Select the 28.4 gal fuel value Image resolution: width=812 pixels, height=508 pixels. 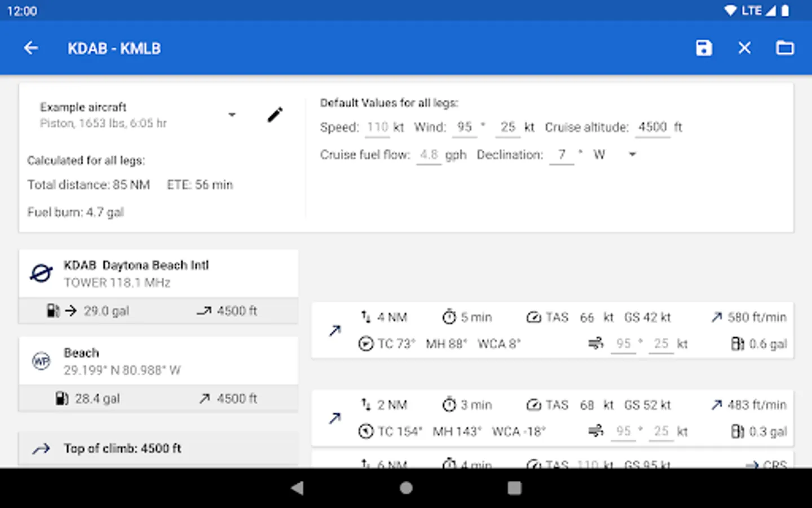[97, 398]
